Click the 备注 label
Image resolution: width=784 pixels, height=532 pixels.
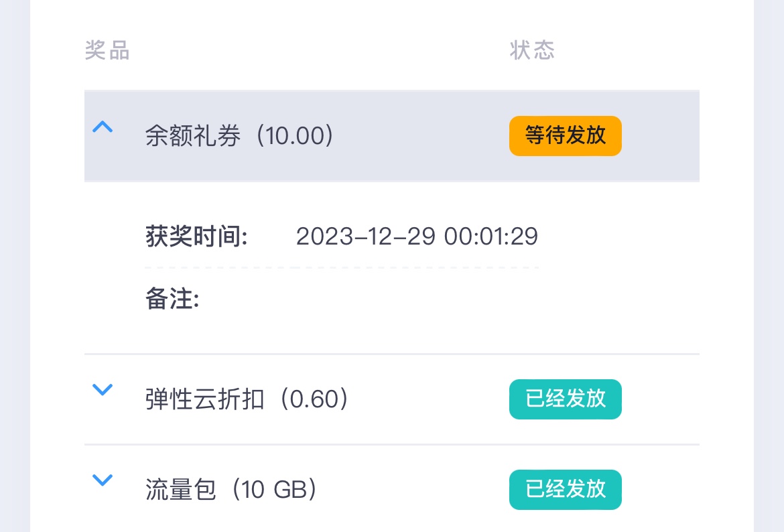pos(172,300)
